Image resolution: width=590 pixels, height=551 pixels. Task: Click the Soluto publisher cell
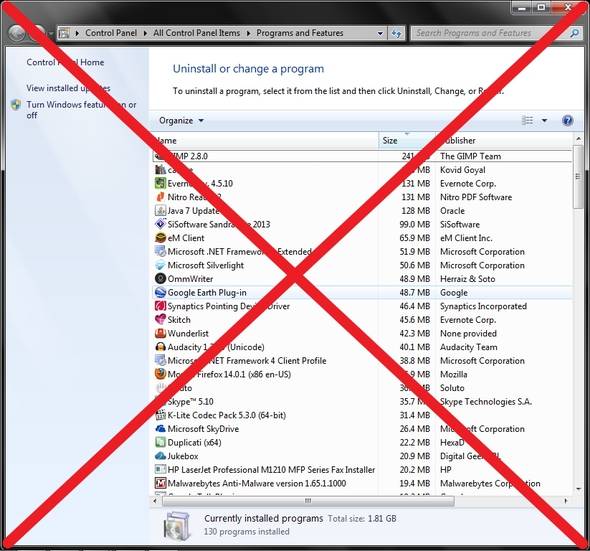coord(452,388)
